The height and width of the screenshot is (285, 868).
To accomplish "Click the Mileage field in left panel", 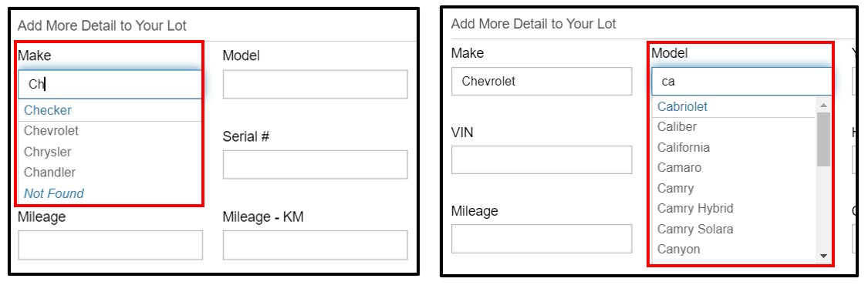I will 110,245.
